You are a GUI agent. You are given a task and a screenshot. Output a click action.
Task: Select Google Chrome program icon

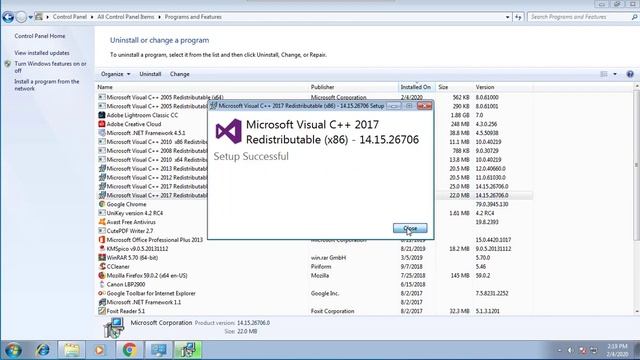[102, 204]
